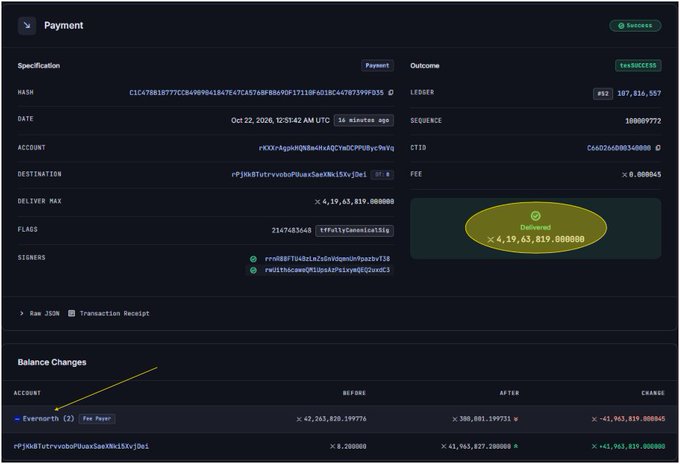This screenshot has height=464, width=680.
Task: Click the BEFORE column header
Action: coord(354,393)
